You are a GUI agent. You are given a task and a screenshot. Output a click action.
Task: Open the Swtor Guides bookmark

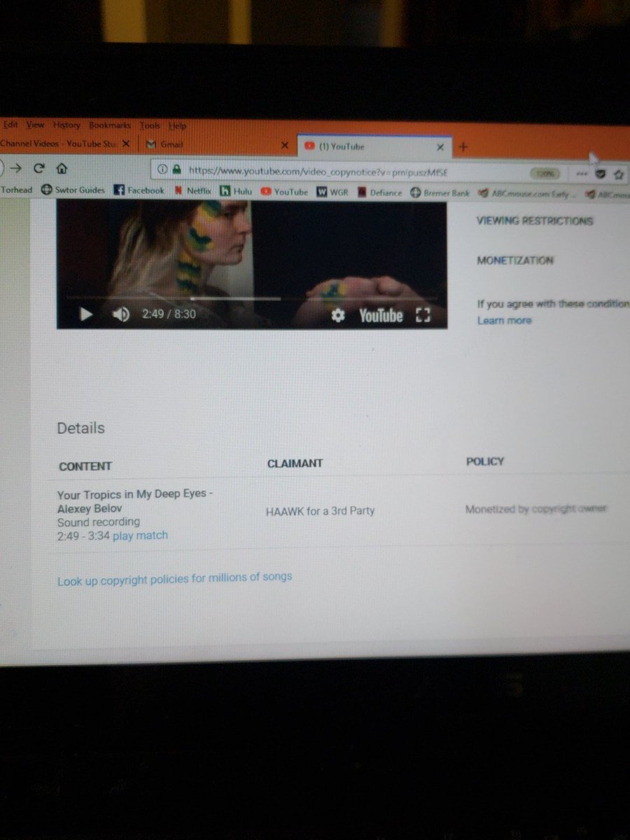pos(73,190)
